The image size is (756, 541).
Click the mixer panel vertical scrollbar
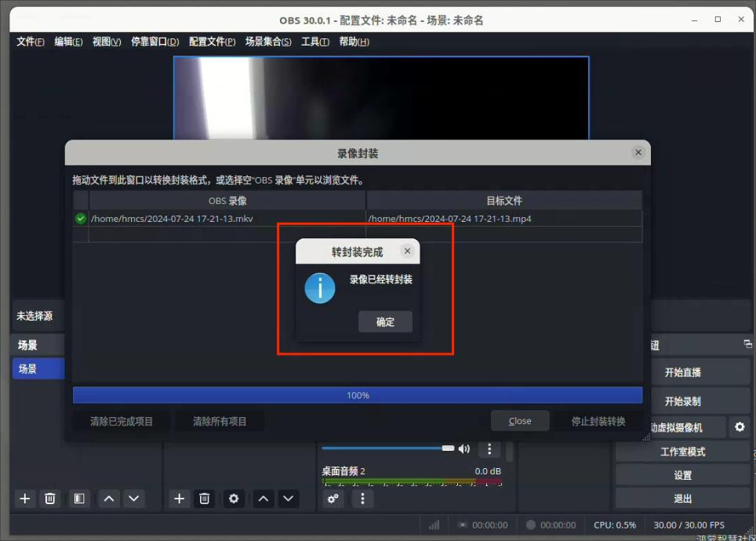click(x=509, y=452)
